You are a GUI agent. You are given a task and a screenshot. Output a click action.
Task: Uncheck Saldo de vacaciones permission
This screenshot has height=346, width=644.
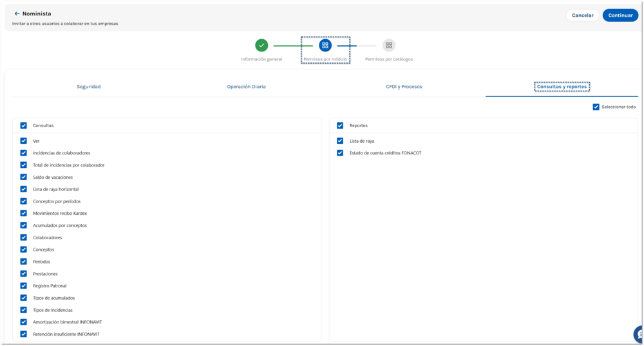click(24, 177)
